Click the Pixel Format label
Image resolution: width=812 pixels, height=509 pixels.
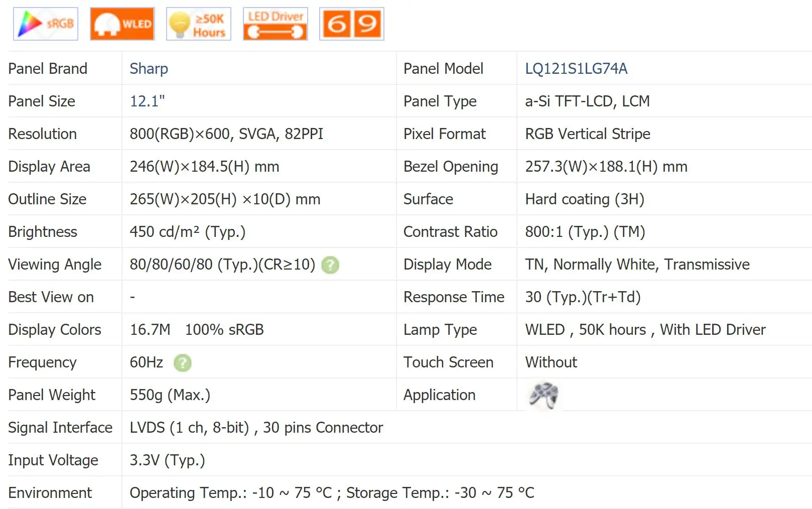445,134
